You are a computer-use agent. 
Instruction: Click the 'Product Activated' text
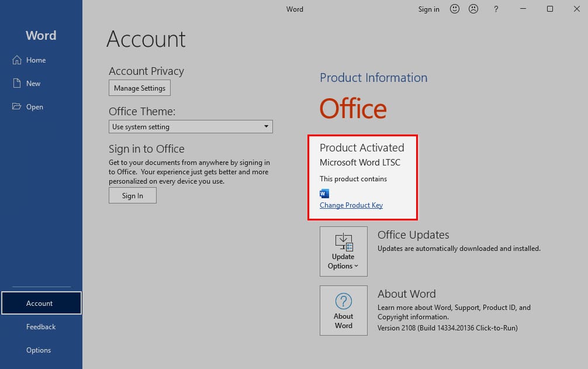362,147
